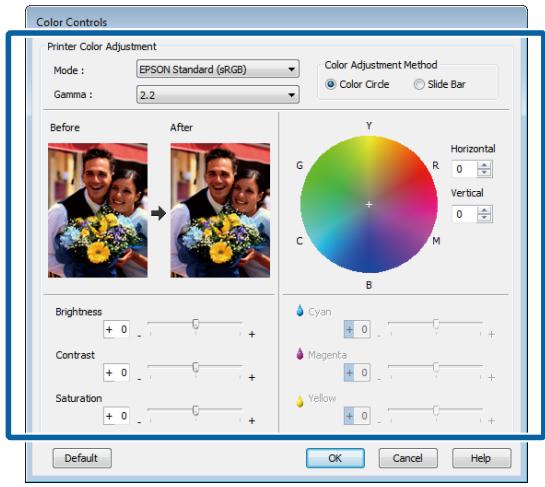Click the Cyan slider handle
This screenshot has width=545, height=487.
click(x=436, y=324)
